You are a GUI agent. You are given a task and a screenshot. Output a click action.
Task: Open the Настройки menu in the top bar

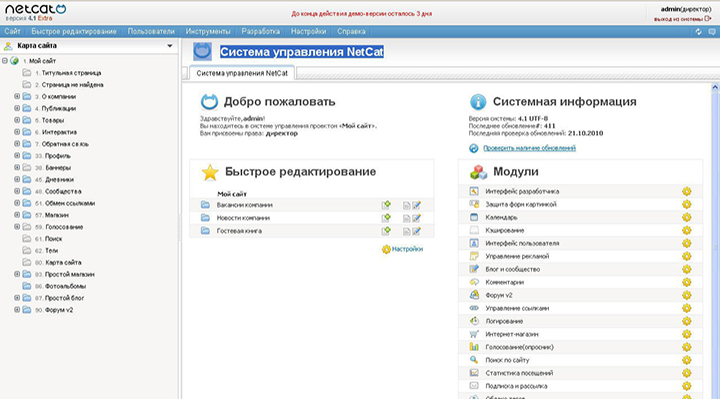(x=309, y=32)
